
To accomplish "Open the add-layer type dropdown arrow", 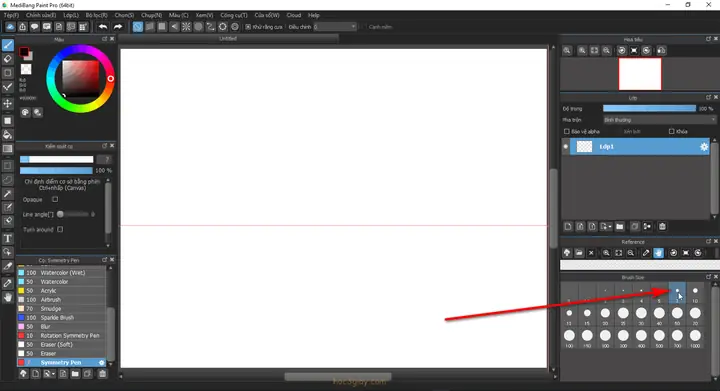I will tap(609, 227).
